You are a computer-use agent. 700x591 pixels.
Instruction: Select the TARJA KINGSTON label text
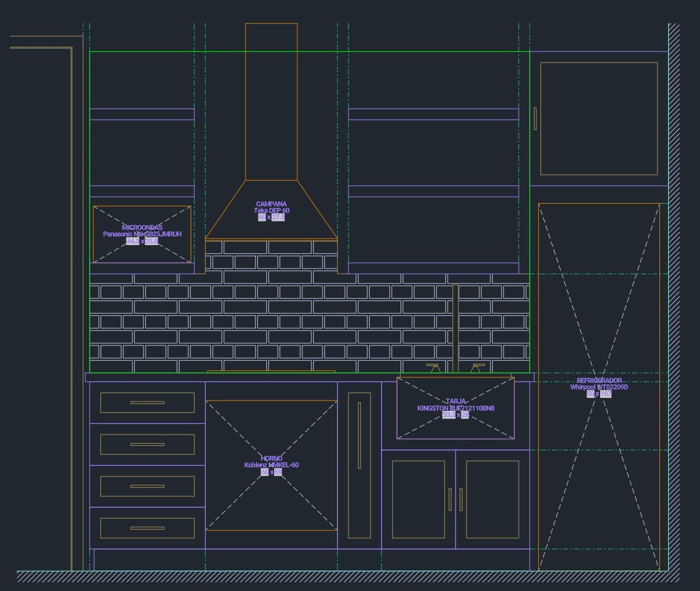pyautogui.click(x=455, y=405)
